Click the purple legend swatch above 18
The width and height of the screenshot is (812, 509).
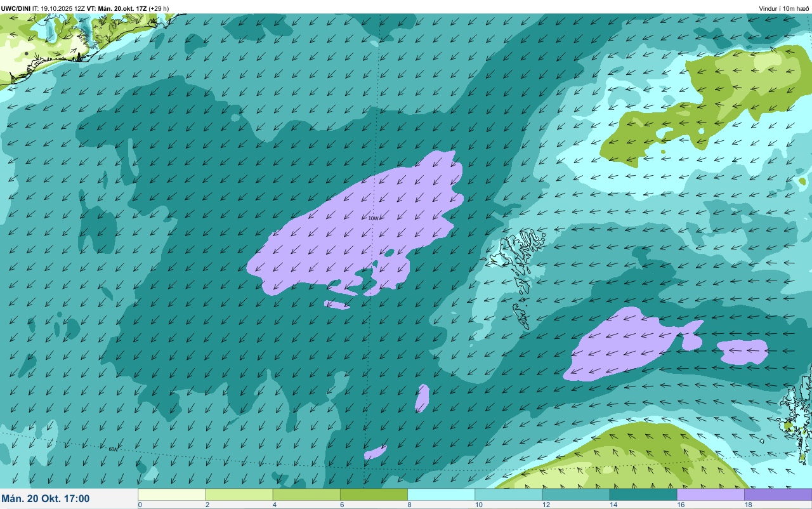778,494
